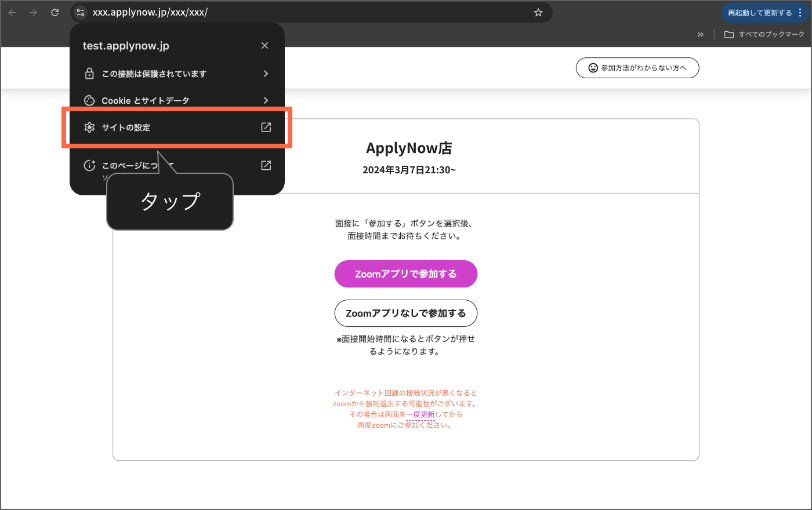Click test.applynow.jp popup title
The width and height of the screenshot is (812, 510).
point(126,46)
